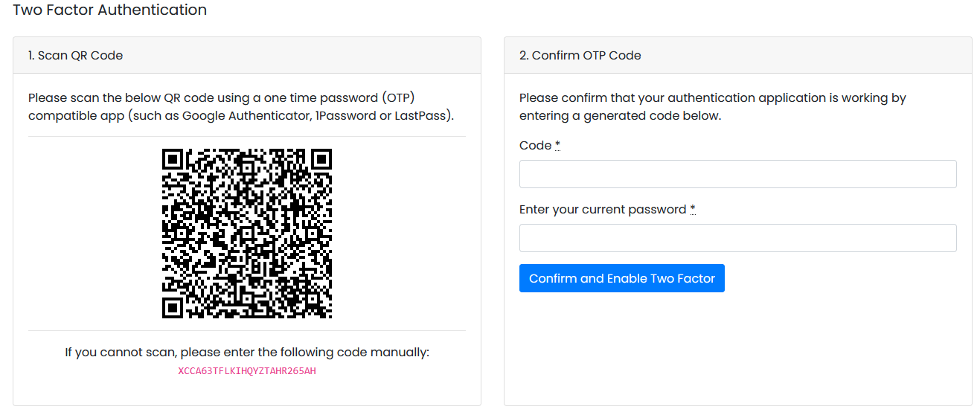The width and height of the screenshot is (980, 418).
Task: Click the "Enter your current password" label
Action: 603,210
